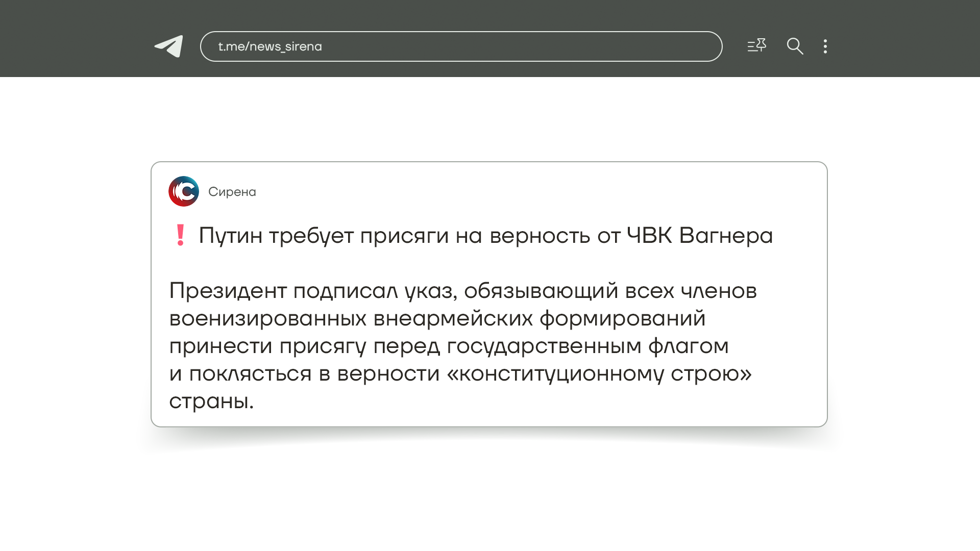Click the quoted phrase «конституционному строю»
This screenshot has height=551, width=980.
[599, 373]
